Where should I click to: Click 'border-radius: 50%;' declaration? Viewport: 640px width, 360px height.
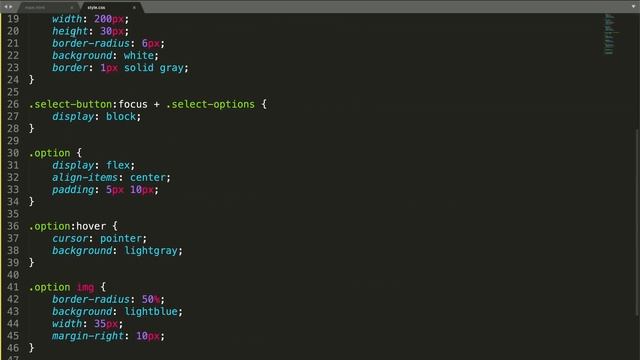pyautogui.click(x=108, y=300)
